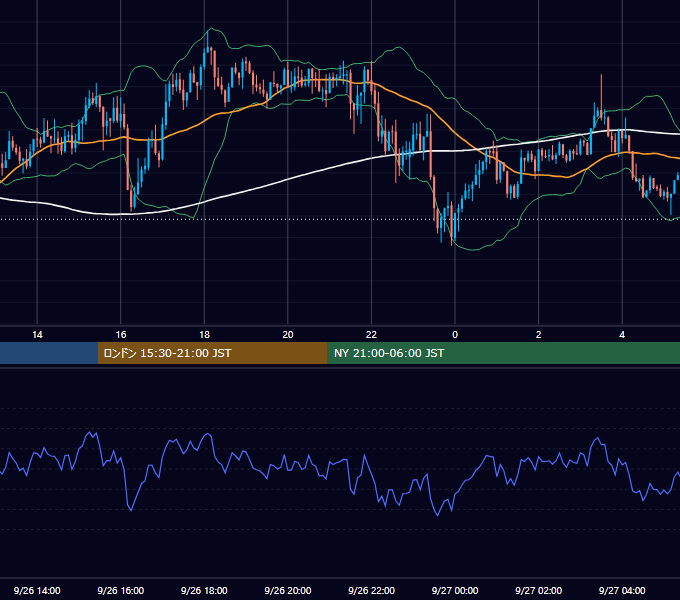
Task: Click the 9/26 22:00 date label
Action: point(371,590)
